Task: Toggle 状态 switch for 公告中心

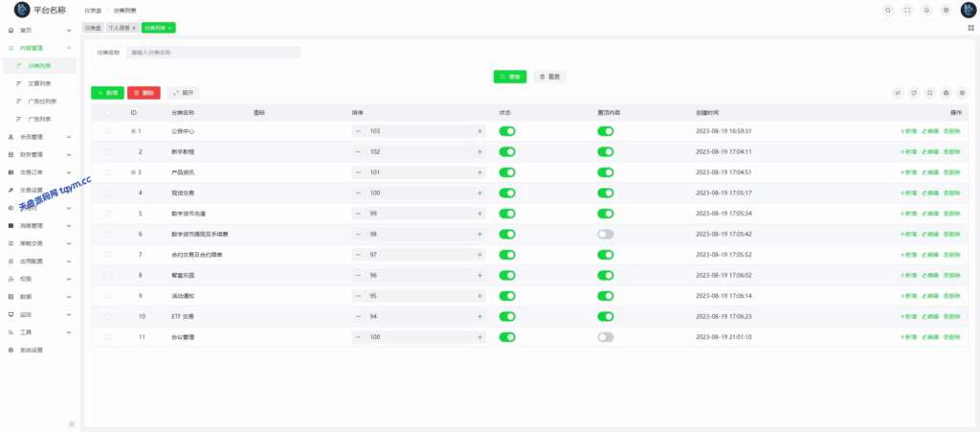Action: [x=507, y=131]
